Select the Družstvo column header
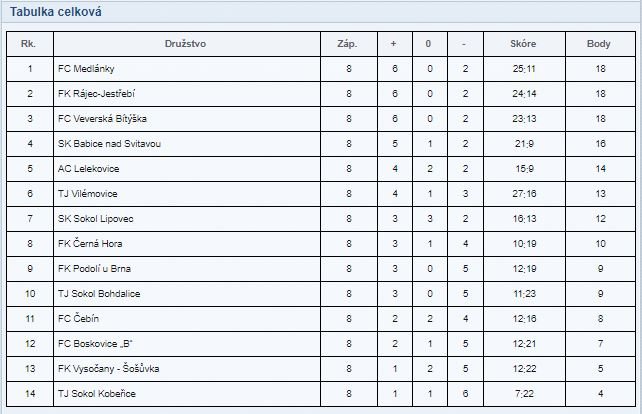This screenshot has height=414, width=642. [x=185, y=44]
